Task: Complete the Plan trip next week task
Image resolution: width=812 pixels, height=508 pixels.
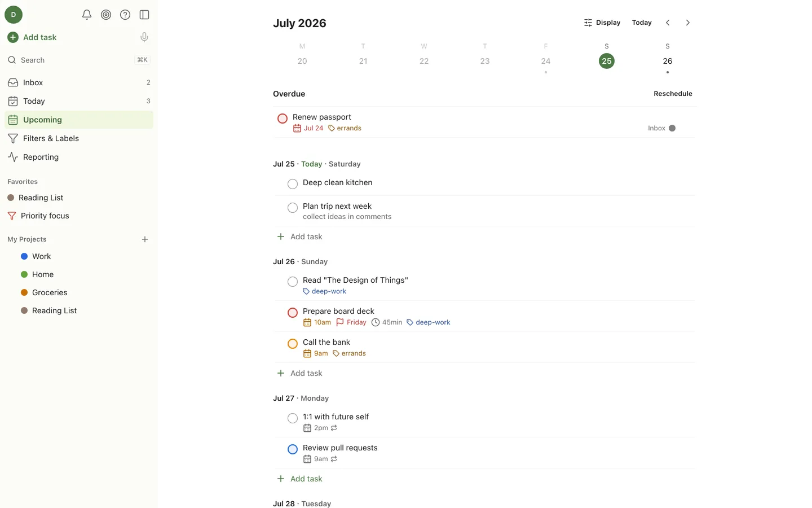Action: (x=293, y=208)
